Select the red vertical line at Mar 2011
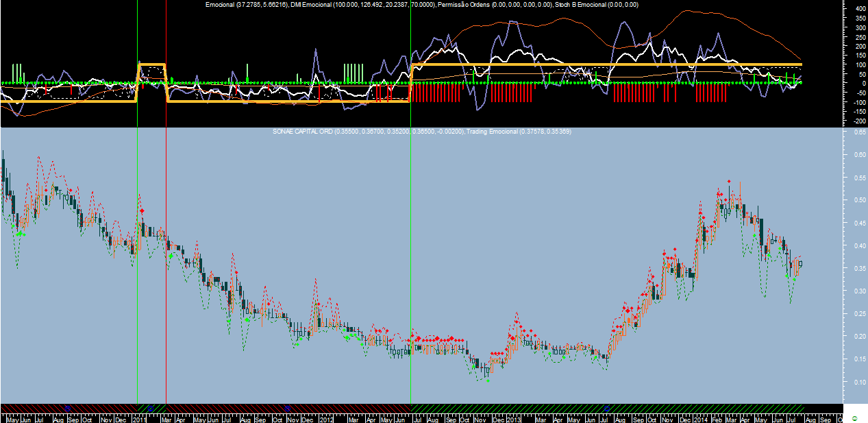Screen dimensions: 868x423 tap(166, 206)
